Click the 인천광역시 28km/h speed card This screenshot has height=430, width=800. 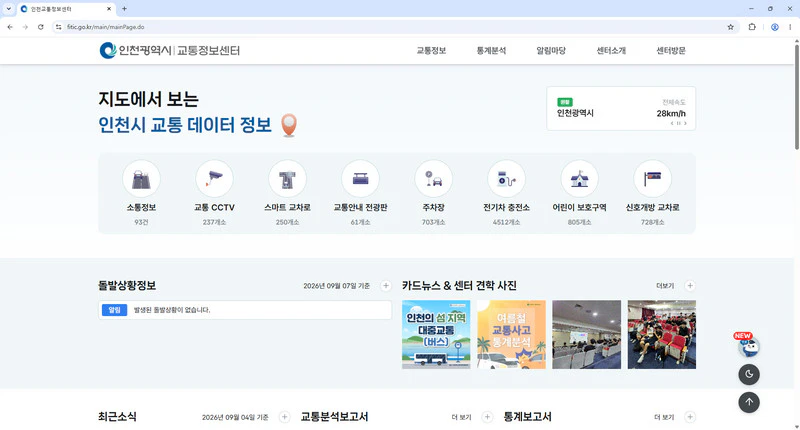pos(621,108)
